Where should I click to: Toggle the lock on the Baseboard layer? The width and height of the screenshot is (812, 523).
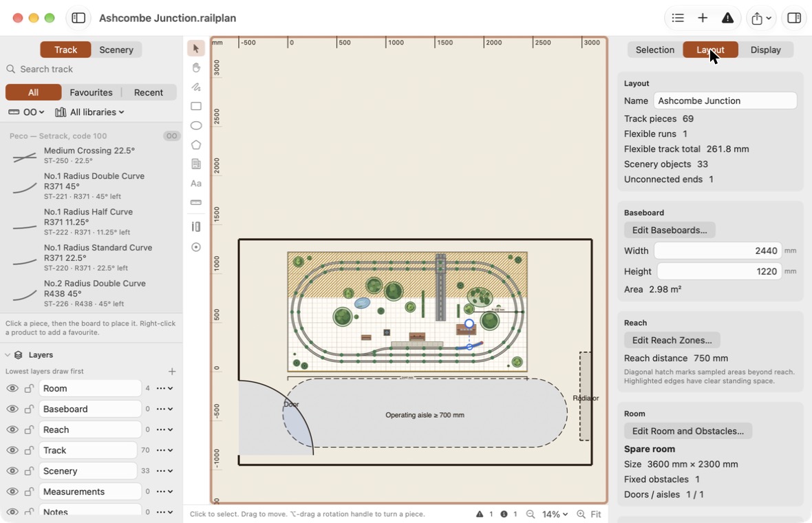[x=30, y=409]
